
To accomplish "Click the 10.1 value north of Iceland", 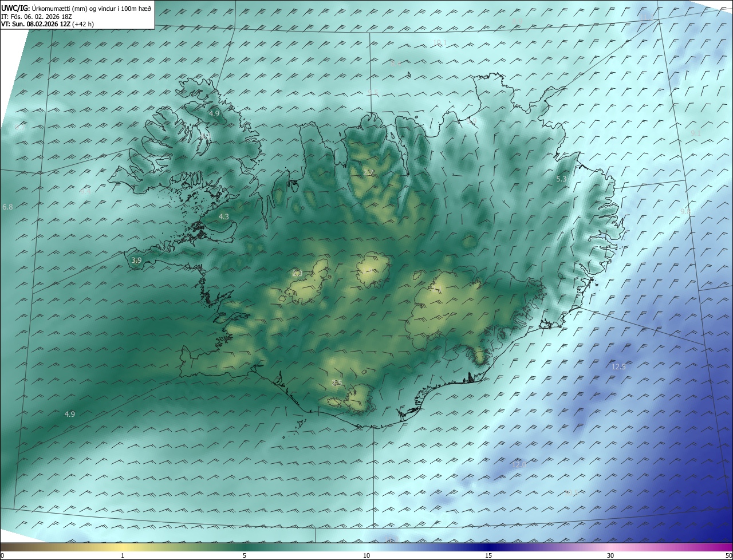I will coord(440,42).
